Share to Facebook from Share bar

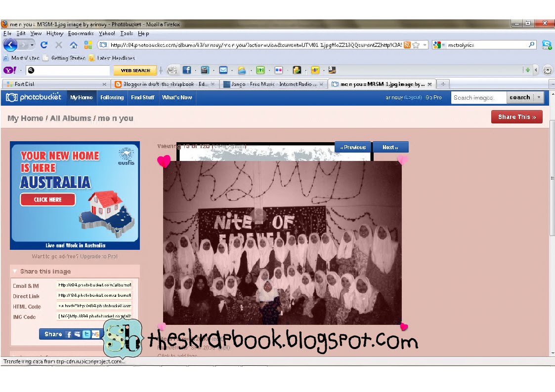tap(69, 334)
